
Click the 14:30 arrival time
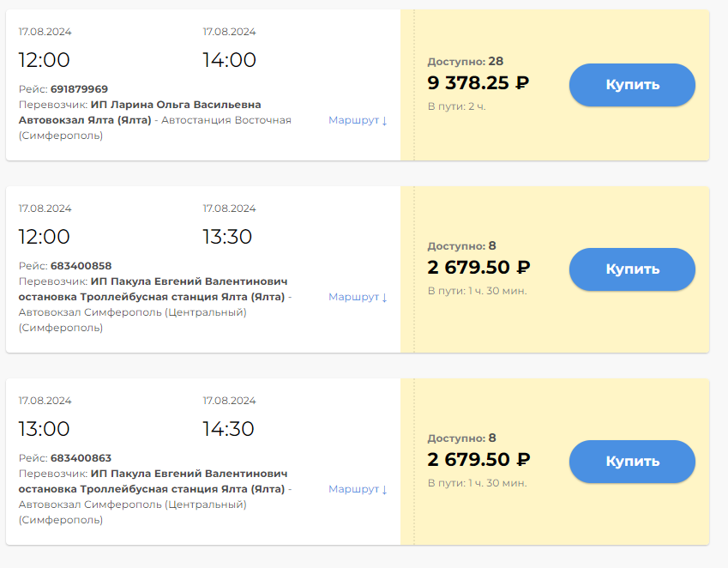pyautogui.click(x=228, y=429)
